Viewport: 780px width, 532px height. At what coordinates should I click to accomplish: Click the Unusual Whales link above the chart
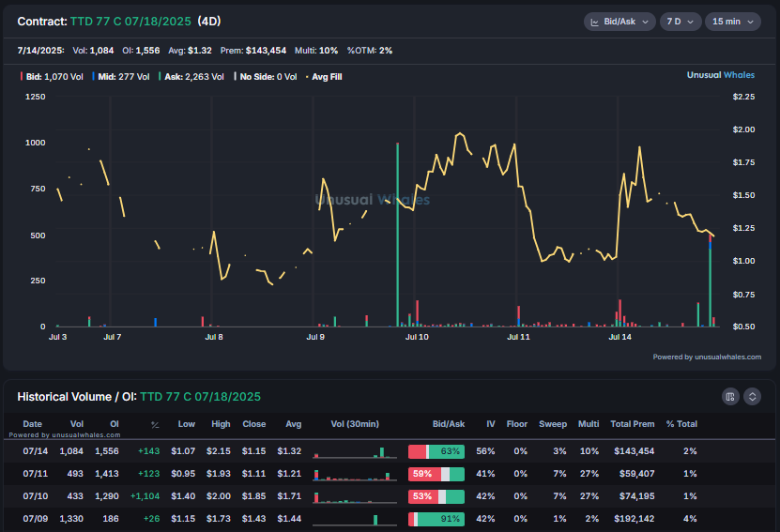pos(720,75)
